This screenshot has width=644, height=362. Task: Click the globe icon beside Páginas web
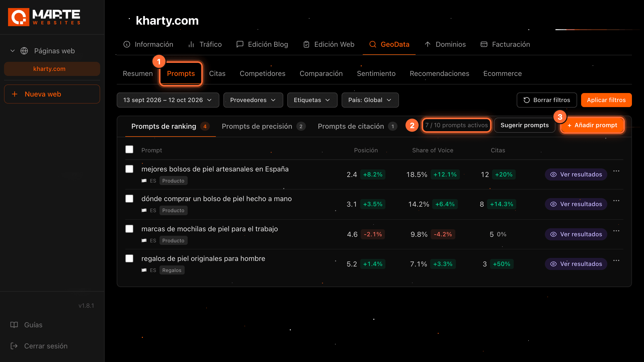pos(24,51)
